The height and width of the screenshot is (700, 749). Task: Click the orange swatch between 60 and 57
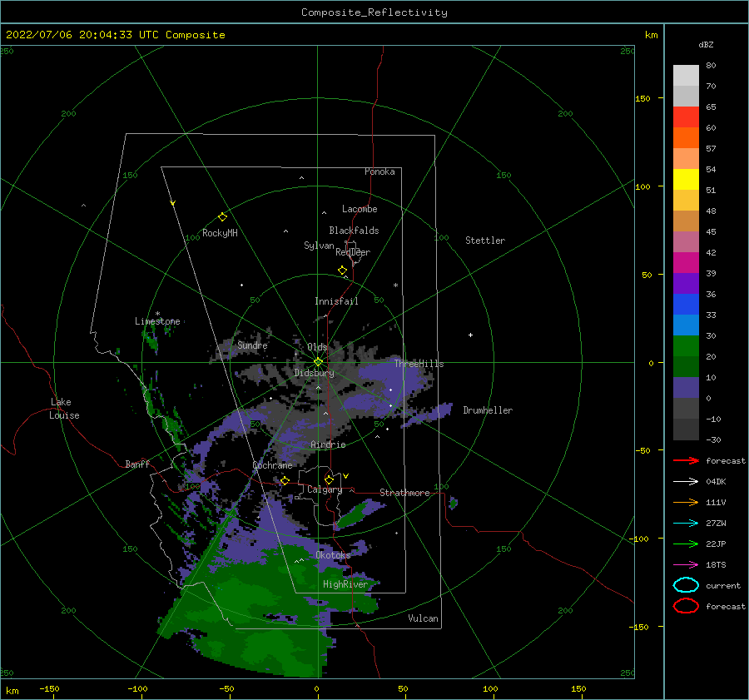click(x=686, y=138)
